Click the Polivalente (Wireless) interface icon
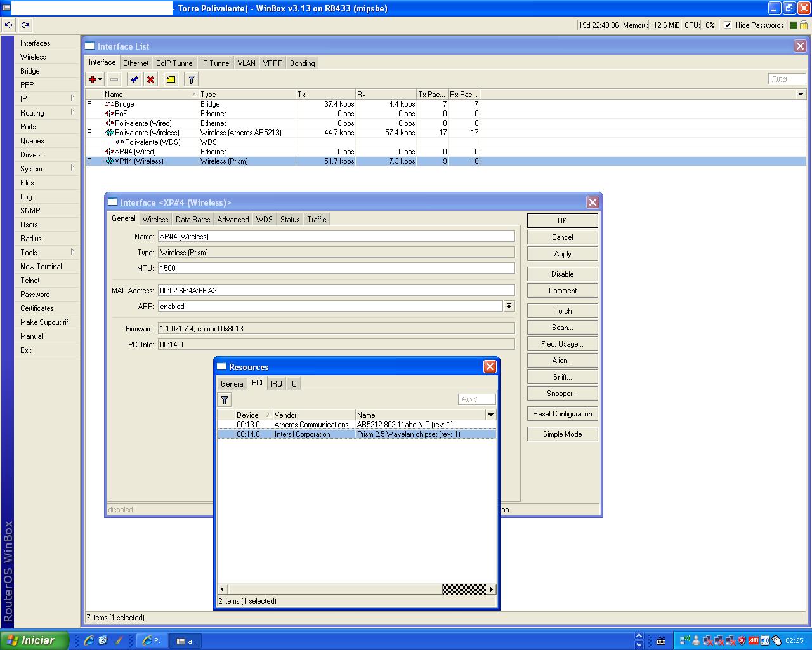 (109, 133)
